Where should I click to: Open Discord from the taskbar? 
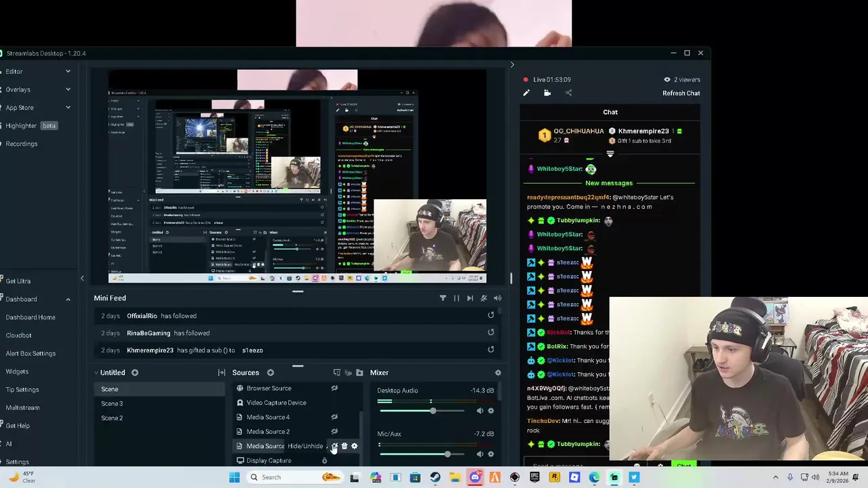[475, 477]
